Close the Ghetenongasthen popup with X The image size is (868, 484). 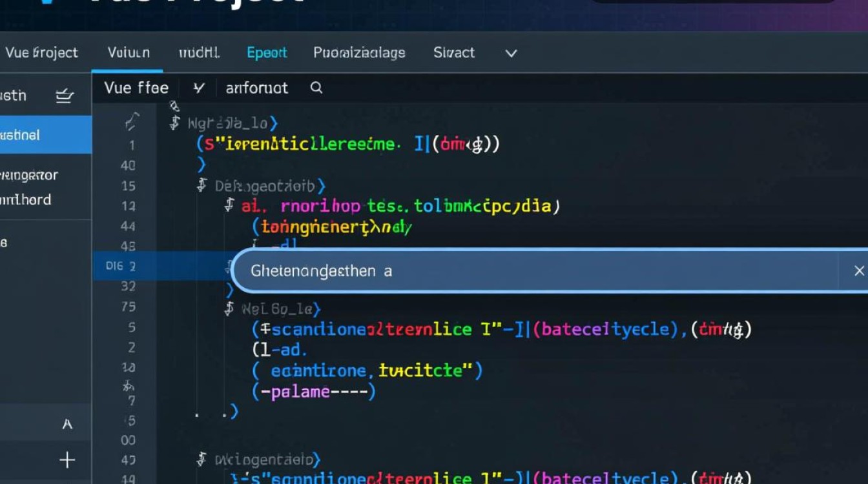[x=858, y=271]
